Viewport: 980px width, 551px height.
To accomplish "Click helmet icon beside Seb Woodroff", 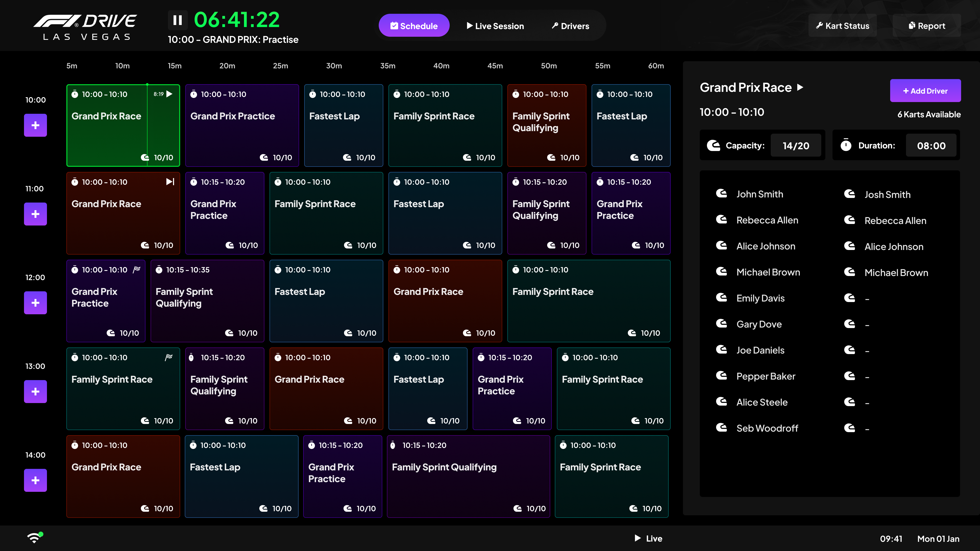I will click(721, 428).
